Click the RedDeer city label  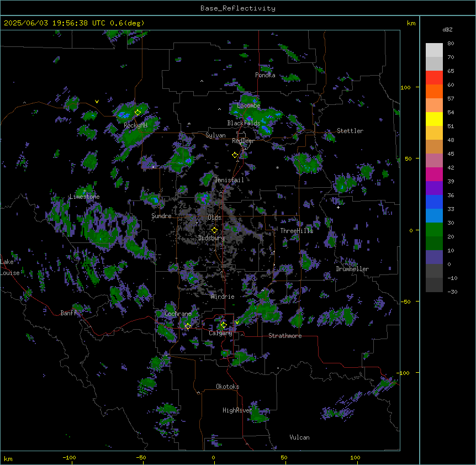click(244, 141)
